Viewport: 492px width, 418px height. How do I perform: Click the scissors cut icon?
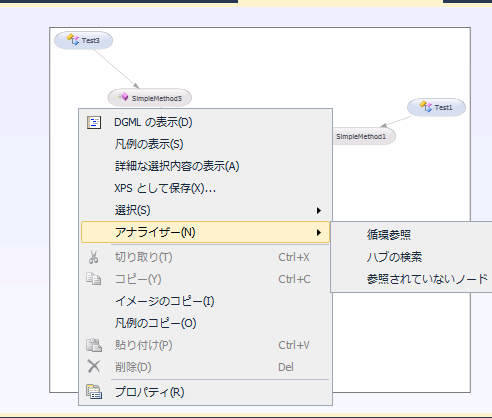click(94, 257)
